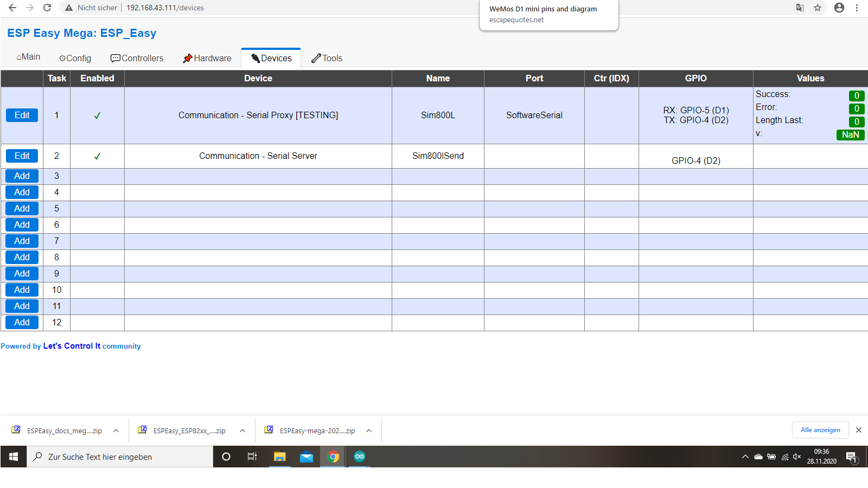
Task: Add a device to task 4
Action: [22, 192]
